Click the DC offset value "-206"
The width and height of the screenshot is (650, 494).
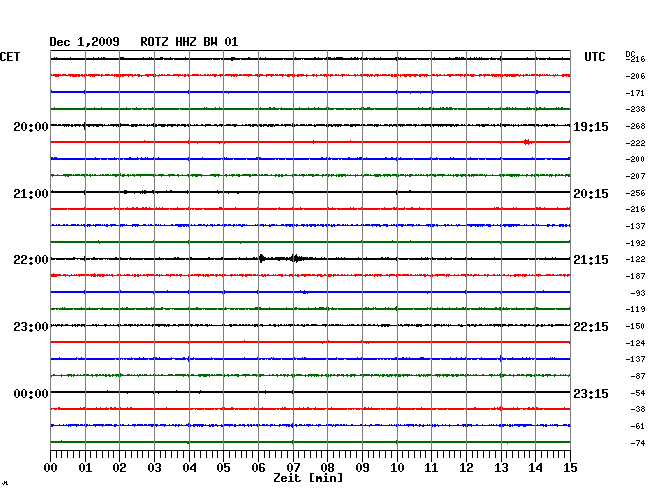(635, 76)
